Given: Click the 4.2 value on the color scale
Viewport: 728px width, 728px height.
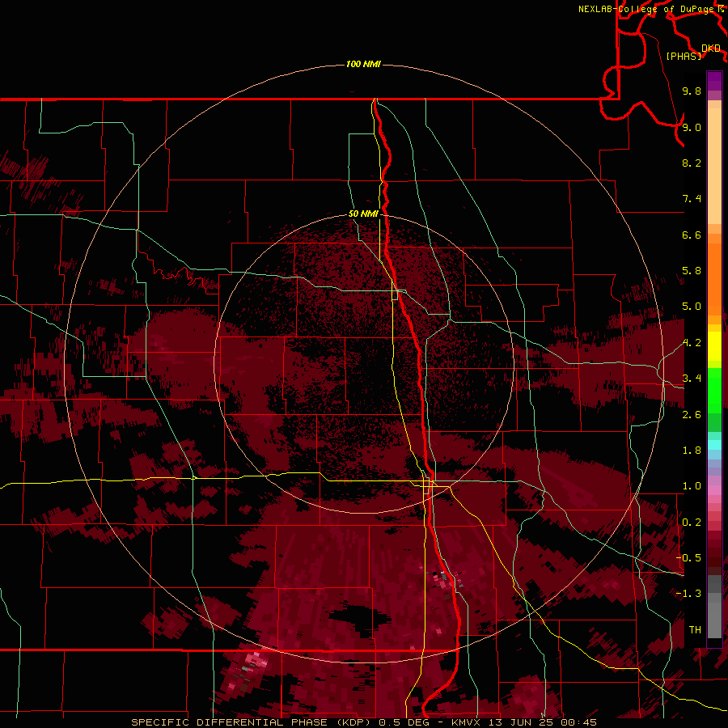Looking at the screenshot, I should click(692, 343).
